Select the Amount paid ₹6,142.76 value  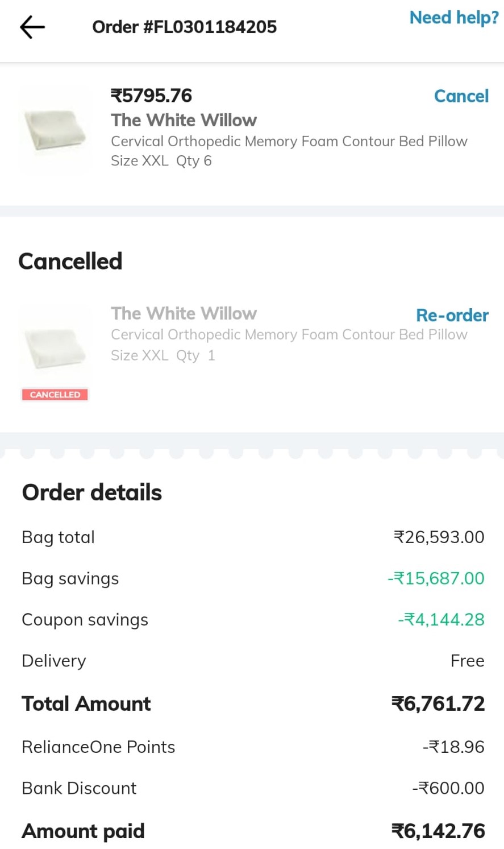pyautogui.click(x=438, y=831)
